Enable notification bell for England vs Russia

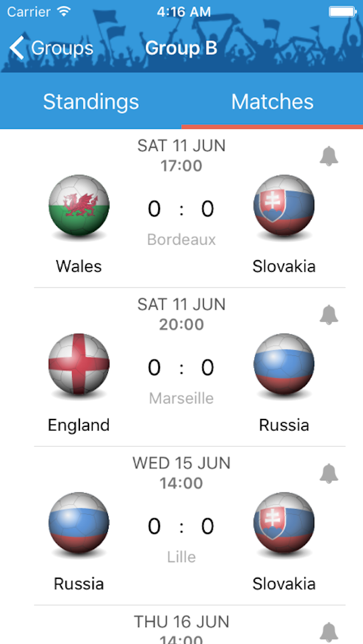(329, 315)
